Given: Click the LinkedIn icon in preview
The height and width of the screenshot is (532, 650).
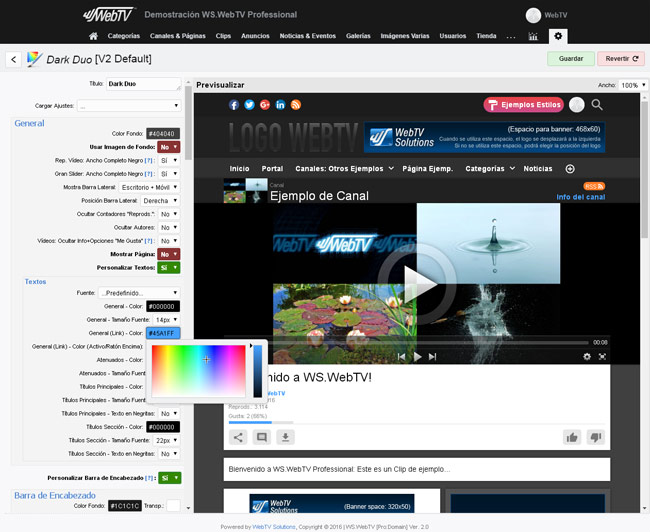Looking at the screenshot, I should point(280,105).
